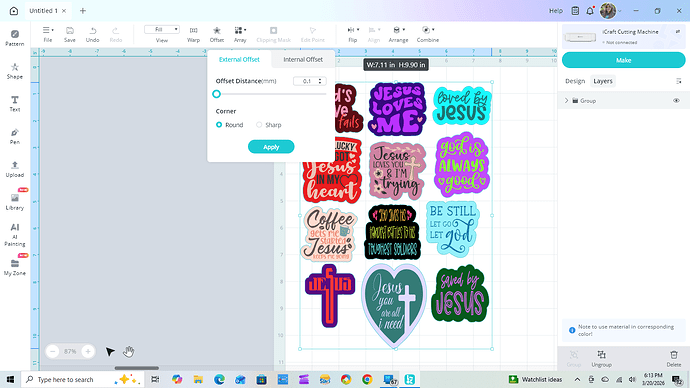The width and height of the screenshot is (690, 388).
Task: Switch the connected cutting machine icon
Action: pos(678,32)
